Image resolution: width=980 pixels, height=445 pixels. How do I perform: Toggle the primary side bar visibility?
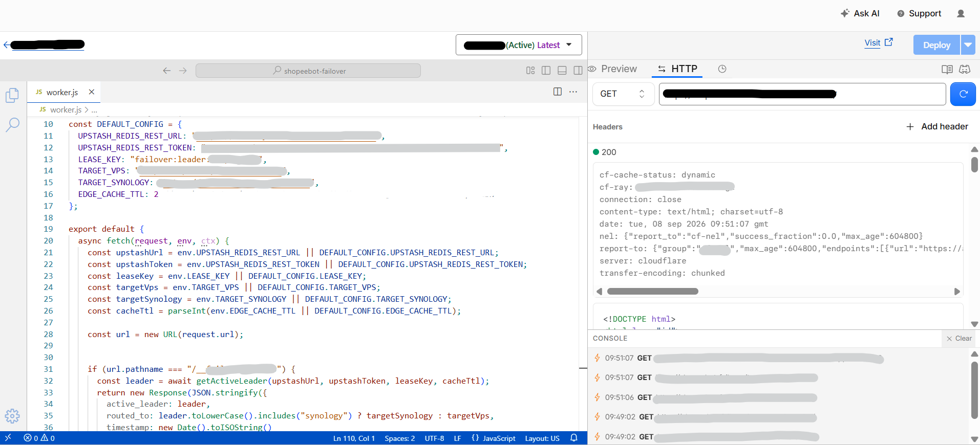click(x=546, y=71)
